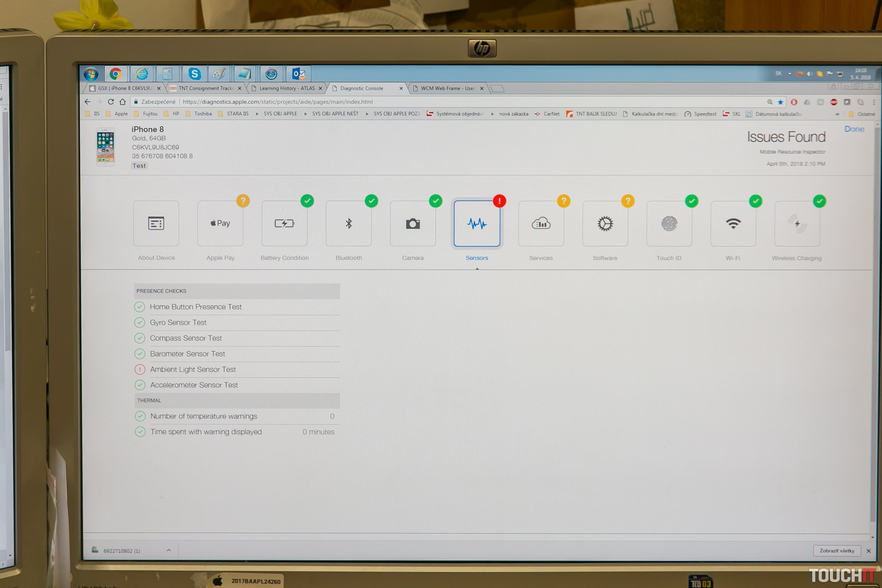
Task: Open the Touch ID fingerprint tile
Action: point(669,224)
